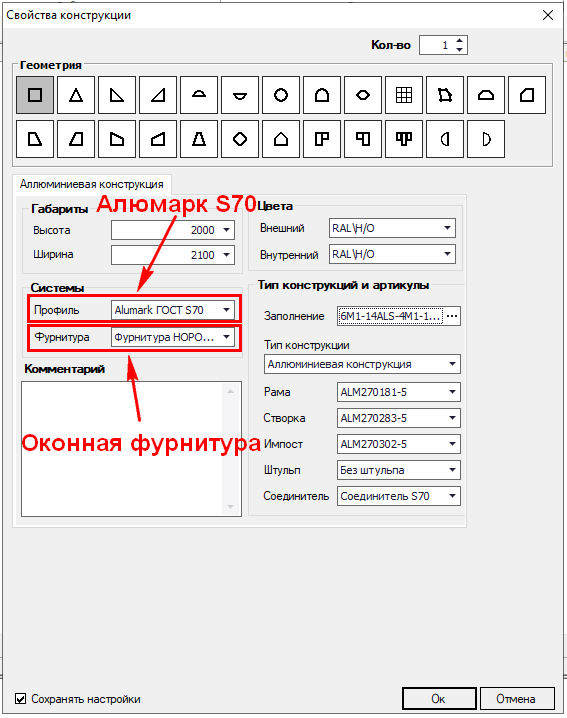567x718 pixels.
Task: Click into the Кол-во number field
Action: (x=437, y=45)
